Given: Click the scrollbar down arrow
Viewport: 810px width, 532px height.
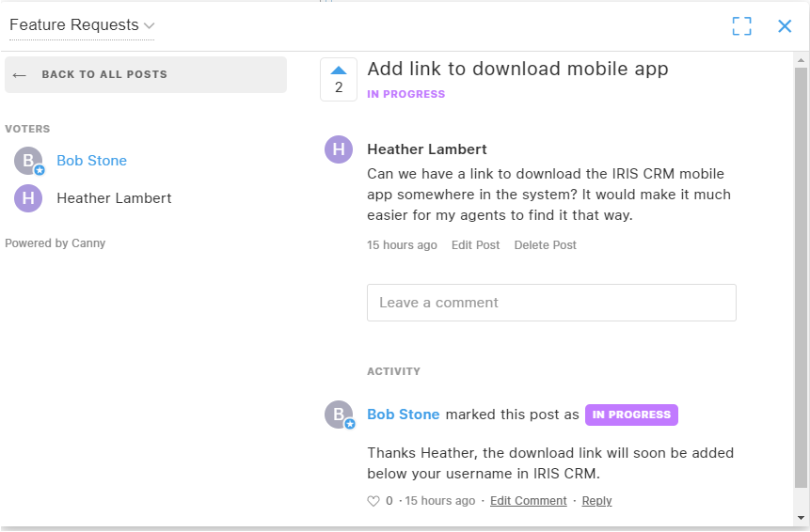Looking at the screenshot, I should pos(801,518).
